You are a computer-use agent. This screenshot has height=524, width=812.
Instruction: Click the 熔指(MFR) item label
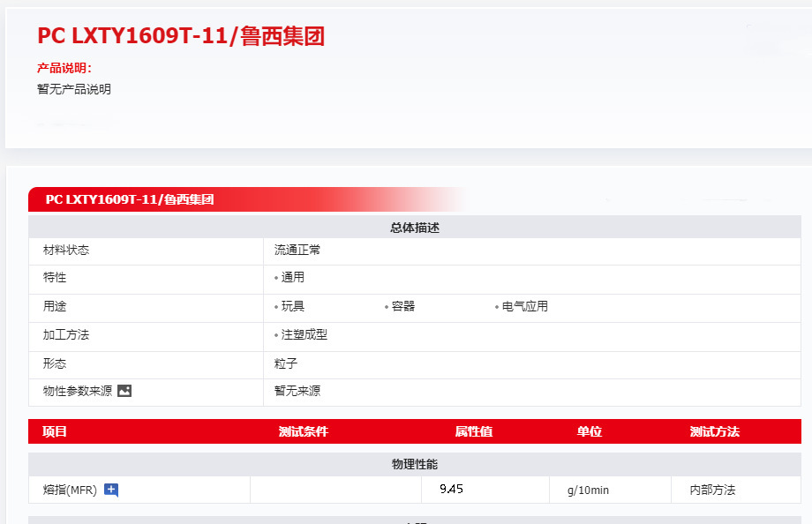pos(70,490)
